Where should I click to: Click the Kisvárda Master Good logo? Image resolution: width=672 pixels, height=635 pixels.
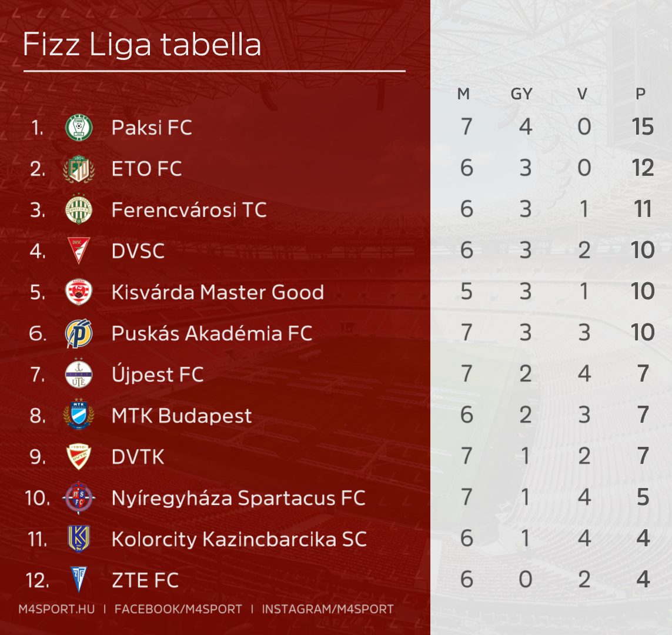point(79,292)
